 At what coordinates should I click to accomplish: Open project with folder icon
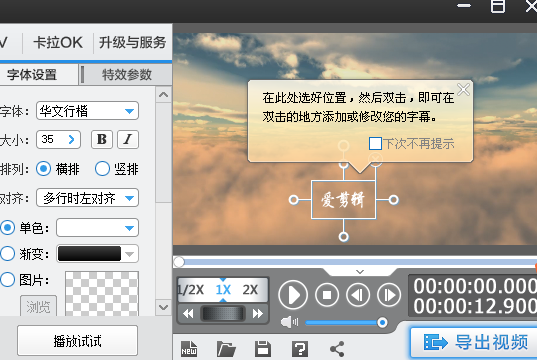click(226, 349)
